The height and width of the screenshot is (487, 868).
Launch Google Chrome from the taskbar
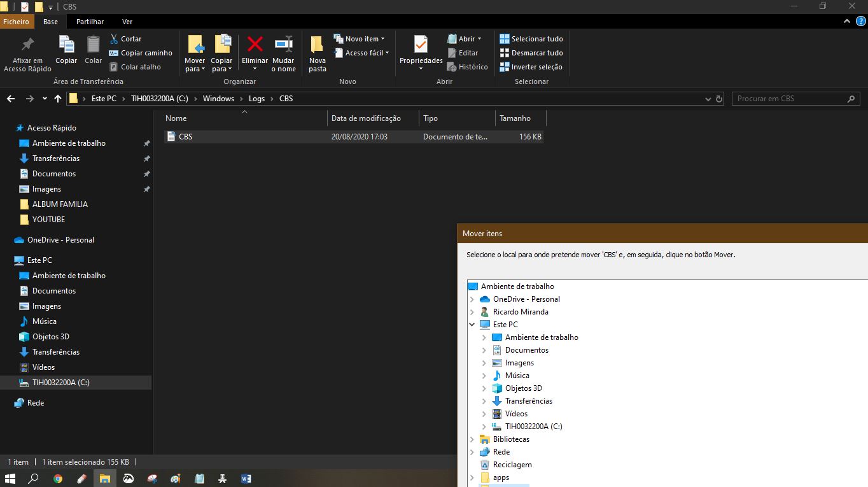[x=58, y=478]
